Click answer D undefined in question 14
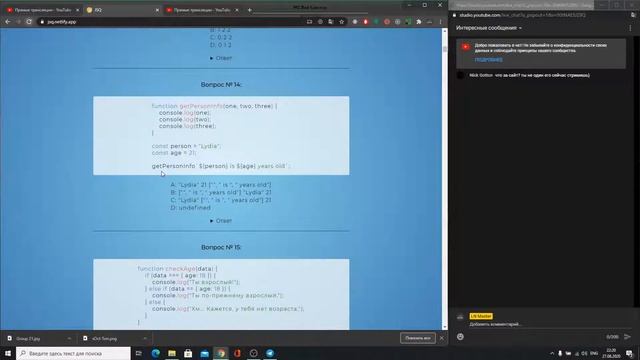 pos(191,207)
